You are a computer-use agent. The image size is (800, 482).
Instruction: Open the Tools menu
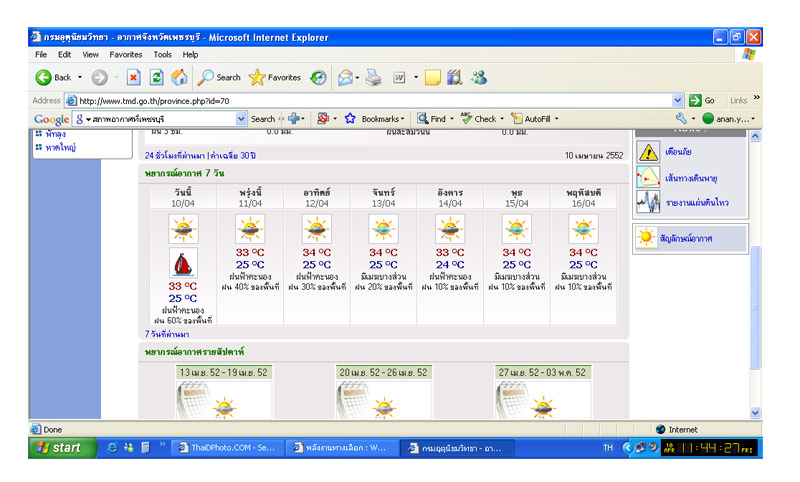(162, 54)
